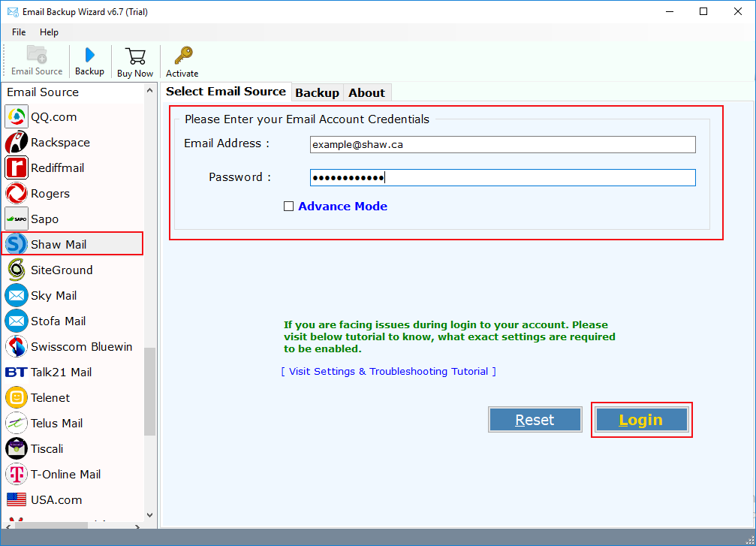Screen dimensions: 756x546
Task: Click the Activate key icon
Action: click(x=183, y=56)
